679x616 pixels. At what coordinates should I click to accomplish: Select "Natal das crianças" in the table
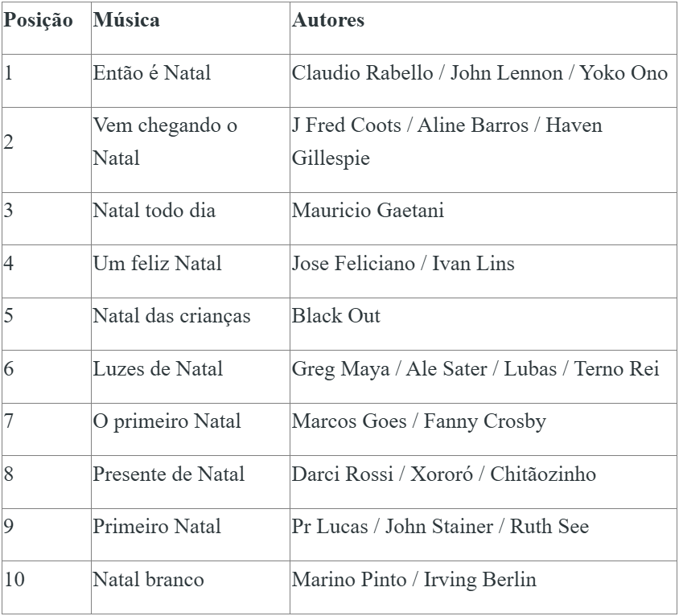point(171,316)
